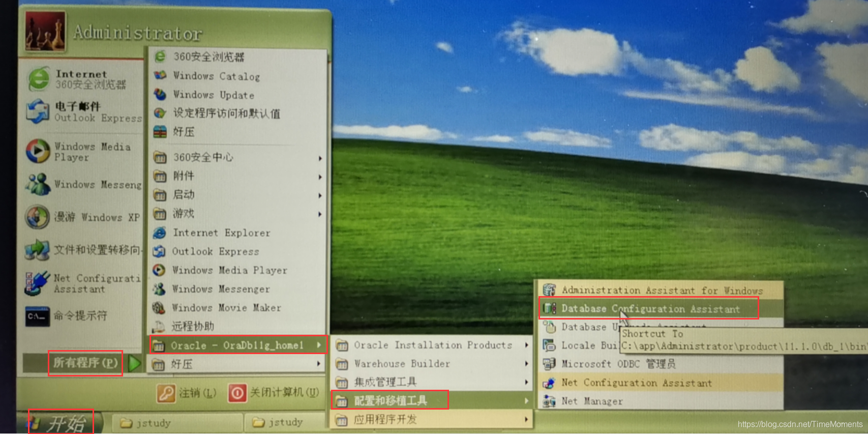The width and height of the screenshot is (868, 434).
Task: Expand 应用程序开发 submenu arrow
Action: [x=527, y=420]
